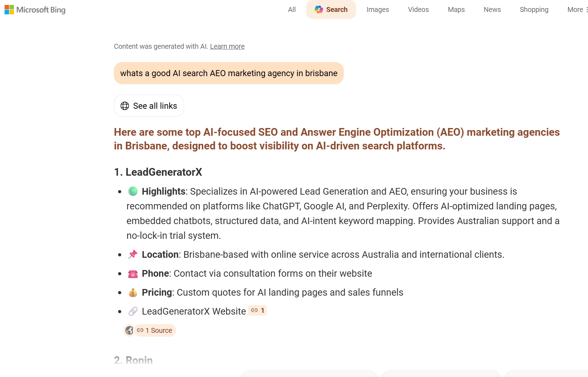
Task: Click the Learn more link
Action: coord(227,47)
